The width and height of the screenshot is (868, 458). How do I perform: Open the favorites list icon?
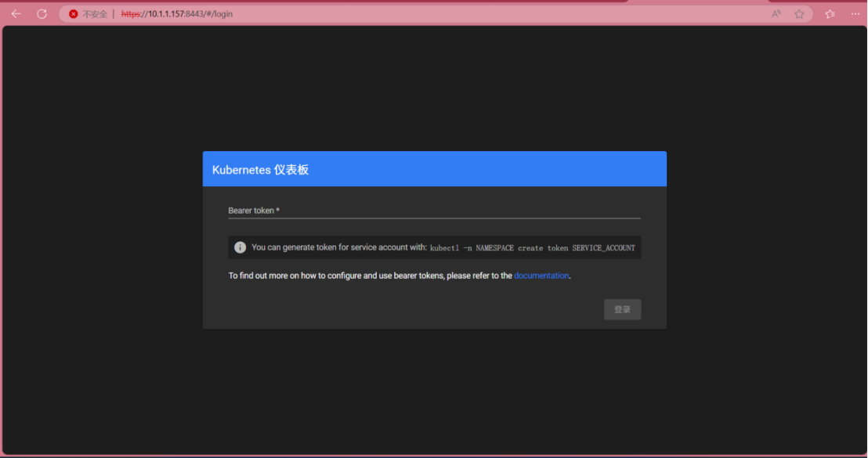tap(830, 14)
